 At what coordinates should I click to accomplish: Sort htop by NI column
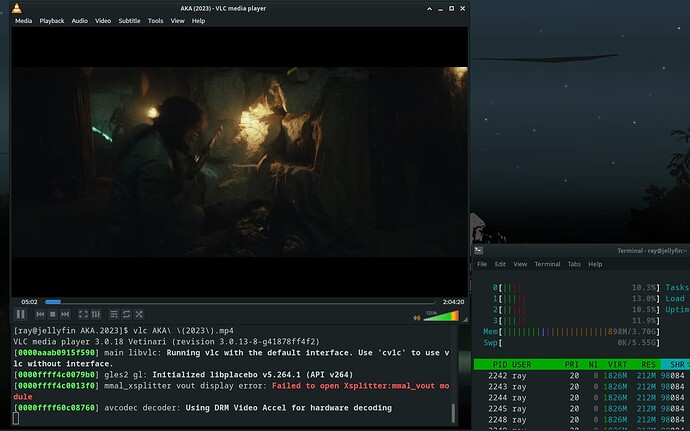[593, 365]
